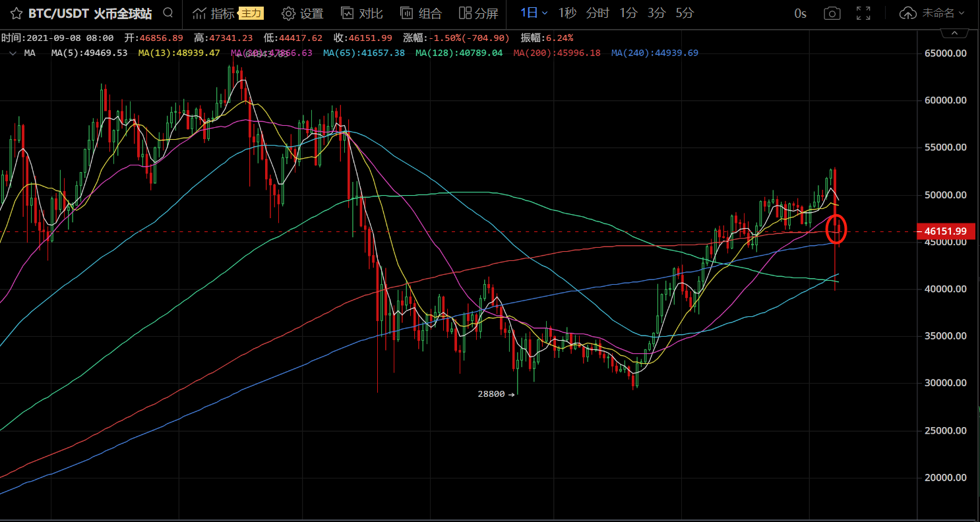The height and width of the screenshot is (522, 980).
Task: Switch to the 分时 time-sharing view
Action: click(597, 13)
